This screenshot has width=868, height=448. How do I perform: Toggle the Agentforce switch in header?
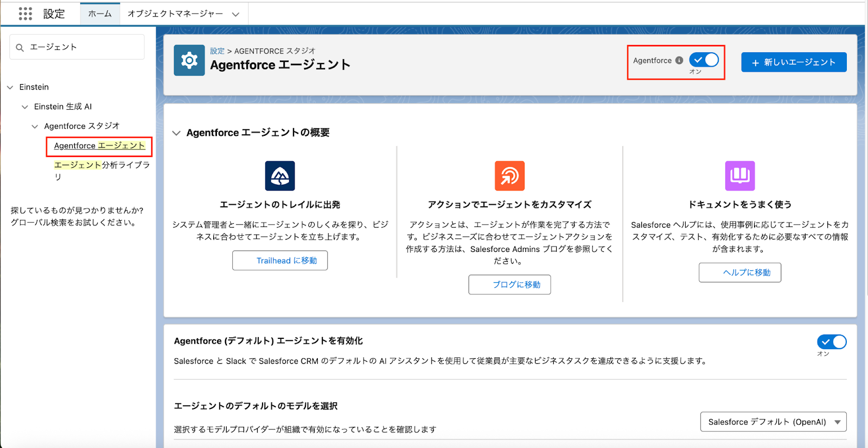pyautogui.click(x=704, y=60)
